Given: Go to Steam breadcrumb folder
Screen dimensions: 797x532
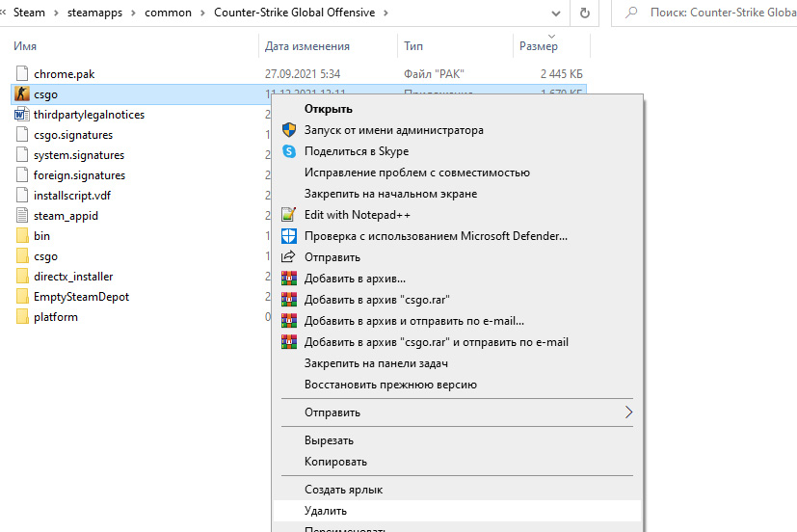Looking at the screenshot, I should pyautogui.click(x=29, y=13).
